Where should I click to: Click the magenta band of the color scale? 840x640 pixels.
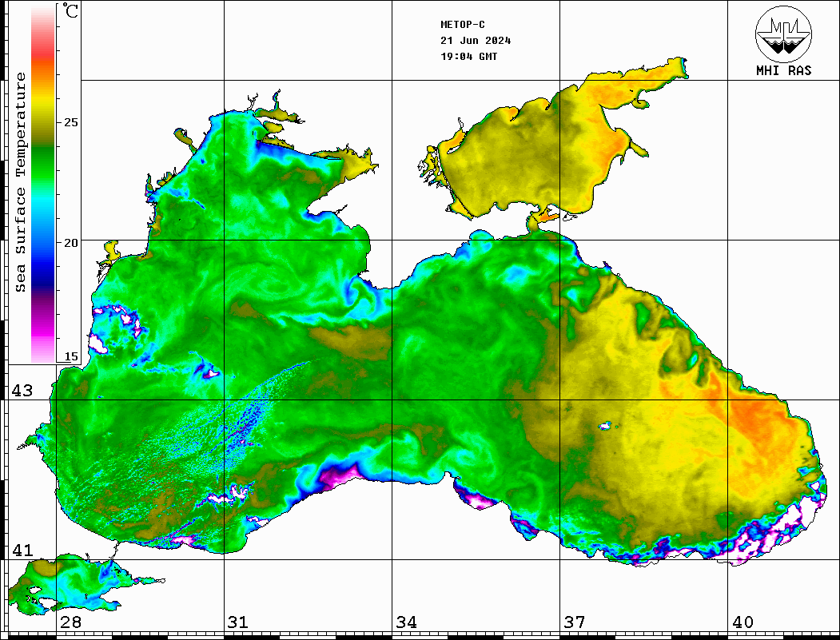click(x=43, y=327)
